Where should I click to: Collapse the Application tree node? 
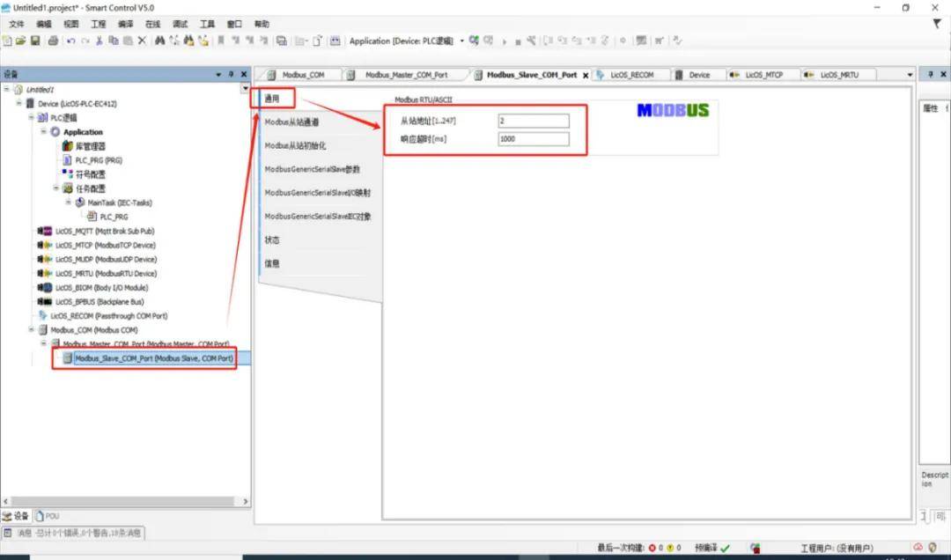(x=44, y=132)
